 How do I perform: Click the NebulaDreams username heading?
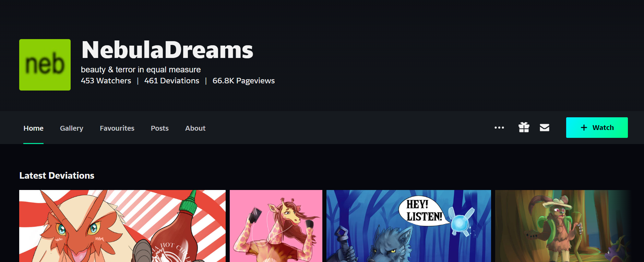tap(167, 50)
